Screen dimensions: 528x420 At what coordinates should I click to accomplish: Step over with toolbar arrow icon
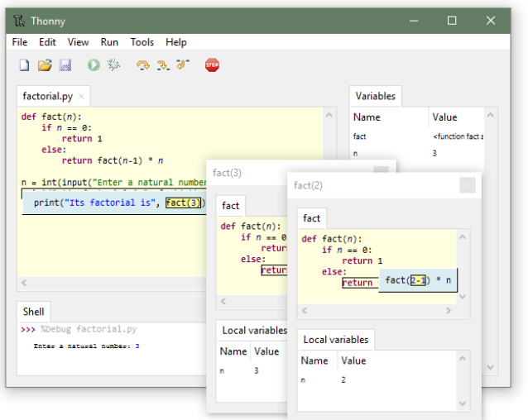tap(143, 64)
